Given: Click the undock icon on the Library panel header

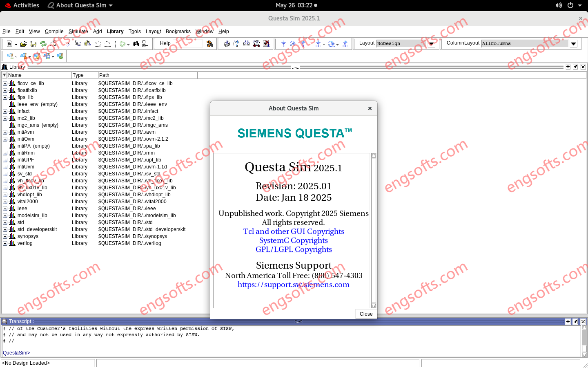Looking at the screenshot, I should (x=575, y=67).
